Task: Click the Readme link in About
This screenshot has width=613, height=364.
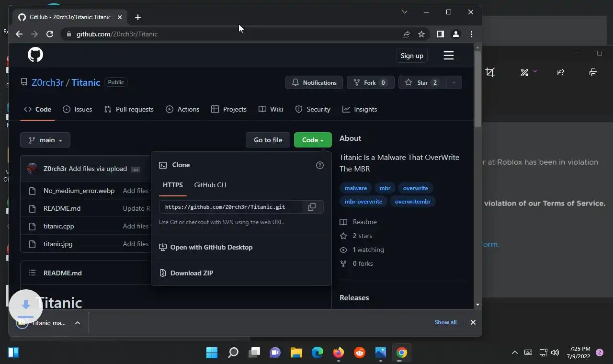Action: 358,222
